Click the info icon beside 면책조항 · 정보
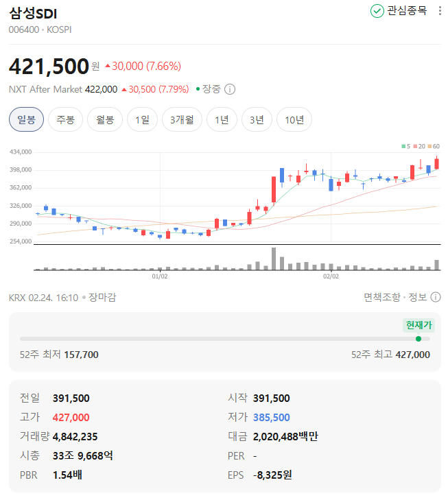Image resolution: width=448 pixels, height=500 pixels. tap(436, 297)
